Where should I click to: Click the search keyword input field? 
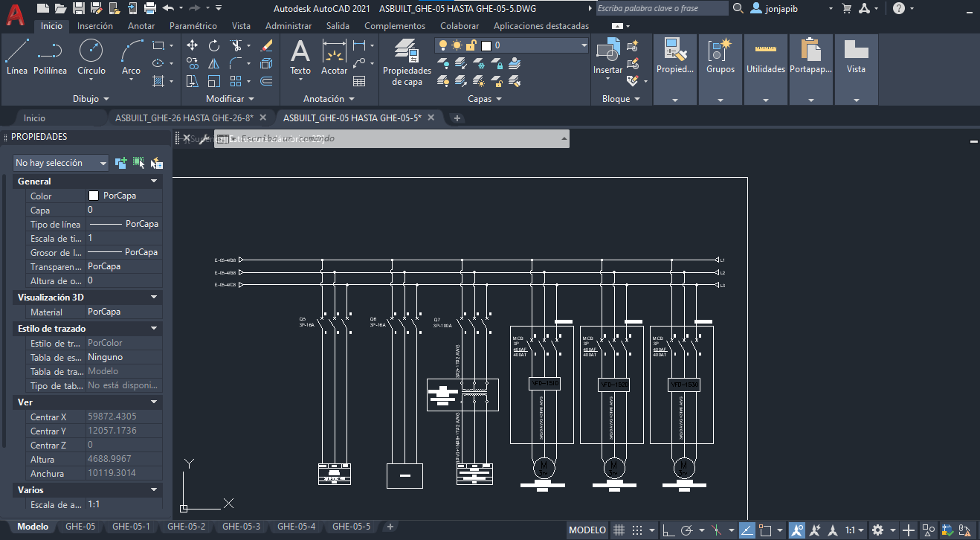660,8
